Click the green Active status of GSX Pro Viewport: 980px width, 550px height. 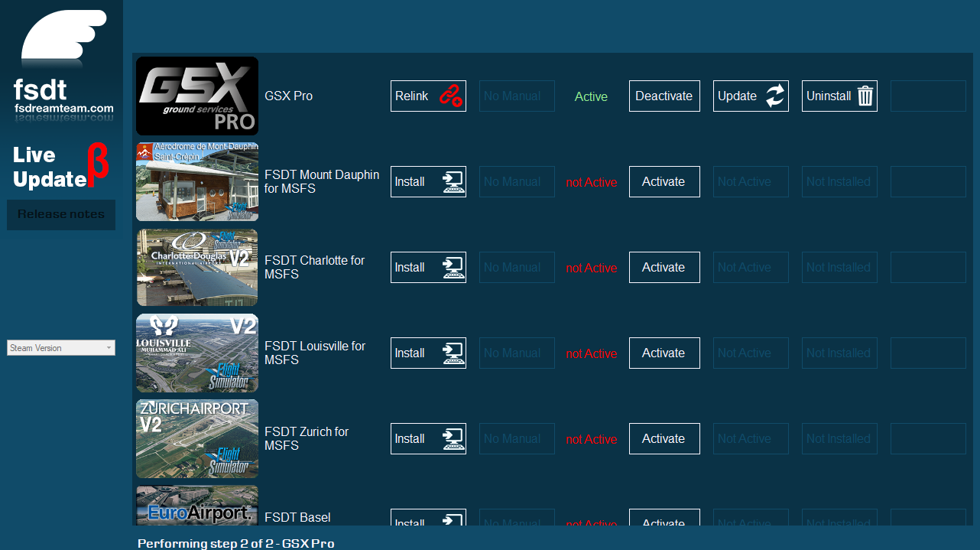pos(591,96)
